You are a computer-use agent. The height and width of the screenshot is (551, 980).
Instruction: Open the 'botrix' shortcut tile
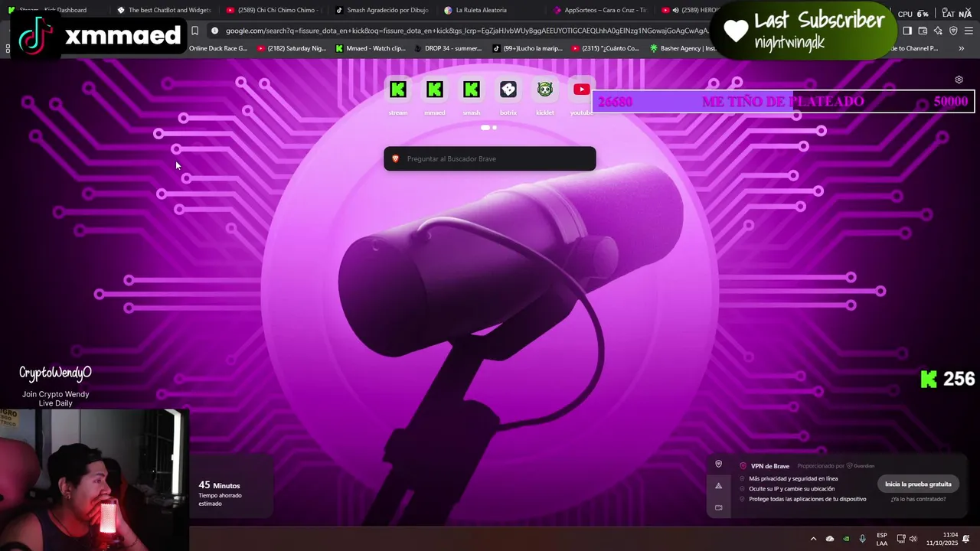pos(508,90)
